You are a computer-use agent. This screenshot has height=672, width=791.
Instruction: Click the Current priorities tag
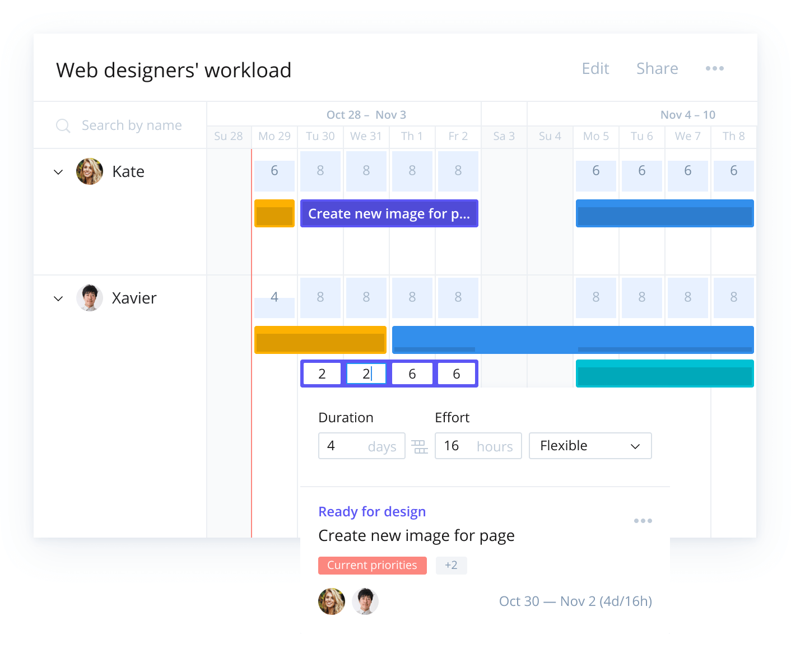point(373,566)
